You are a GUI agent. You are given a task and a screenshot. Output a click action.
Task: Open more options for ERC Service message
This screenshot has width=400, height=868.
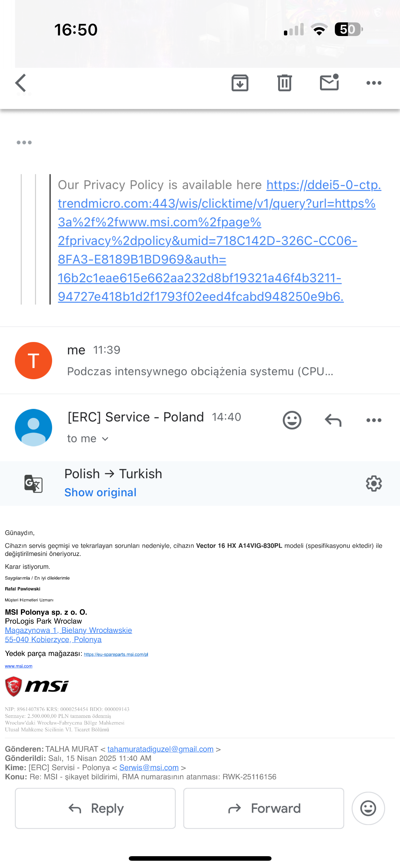tap(374, 420)
